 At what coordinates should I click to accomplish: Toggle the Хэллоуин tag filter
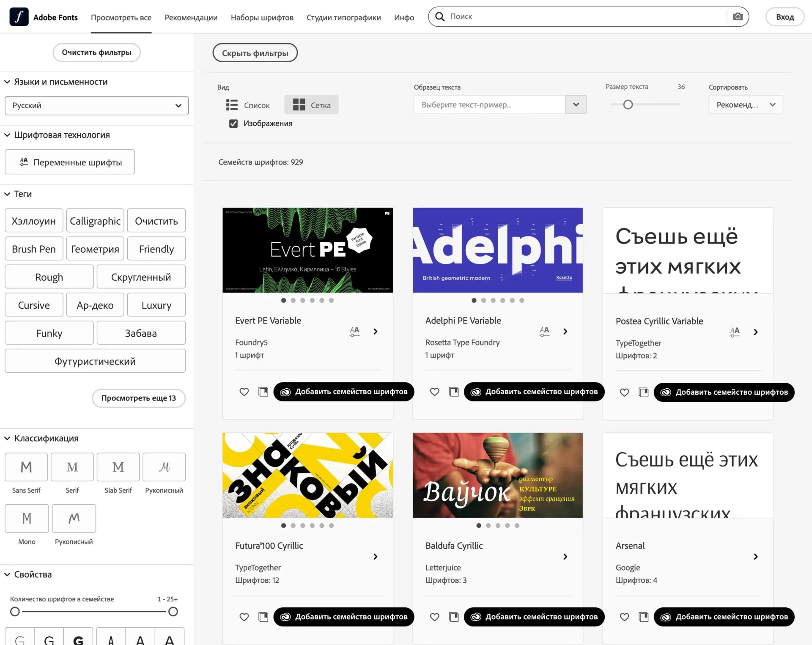(x=34, y=221)
